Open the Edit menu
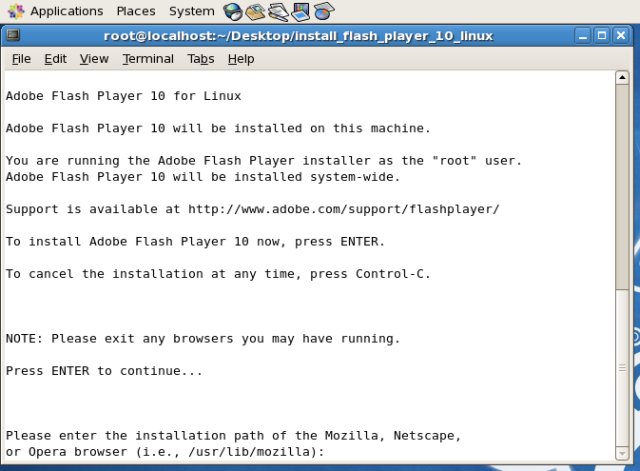The height and width of the screenshot is (471, 640). [56, 59]
